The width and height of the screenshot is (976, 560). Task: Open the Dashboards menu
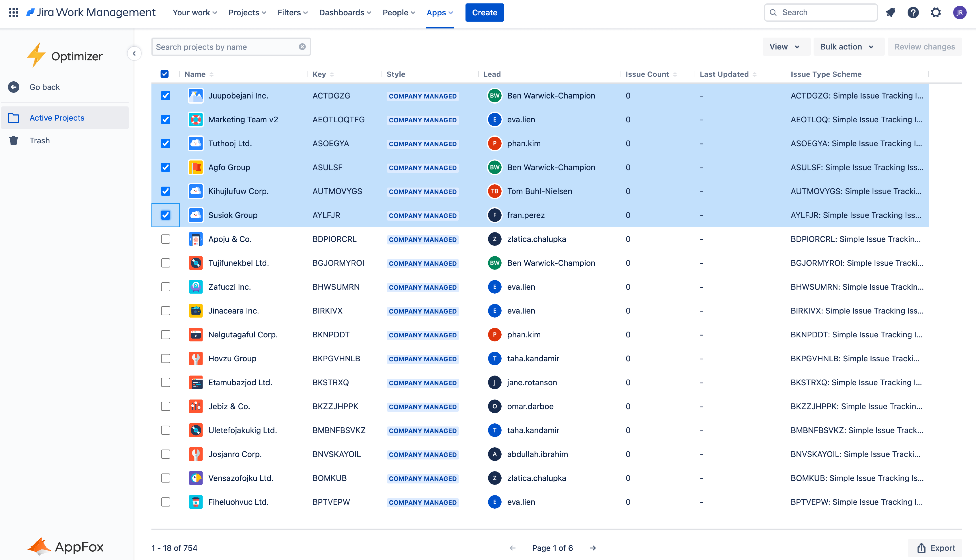pyautogui.click(x=345, y=12)
